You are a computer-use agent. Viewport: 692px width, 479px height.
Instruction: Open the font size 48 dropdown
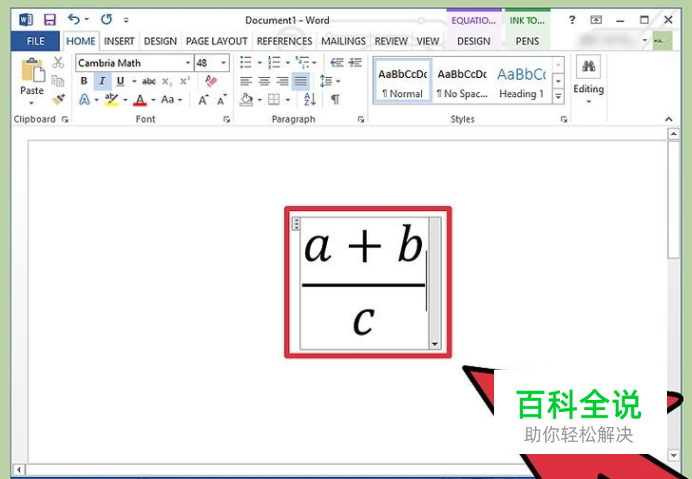(x=224, y=63)
